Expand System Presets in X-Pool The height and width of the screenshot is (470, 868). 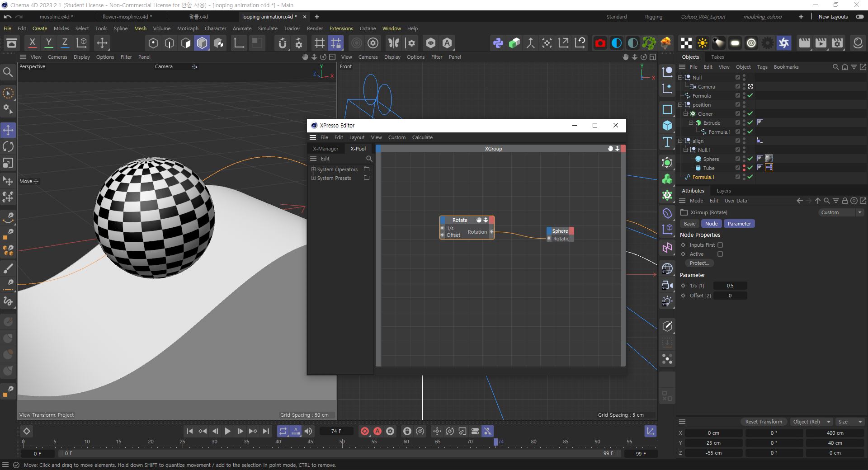click(x=313, y=178)
